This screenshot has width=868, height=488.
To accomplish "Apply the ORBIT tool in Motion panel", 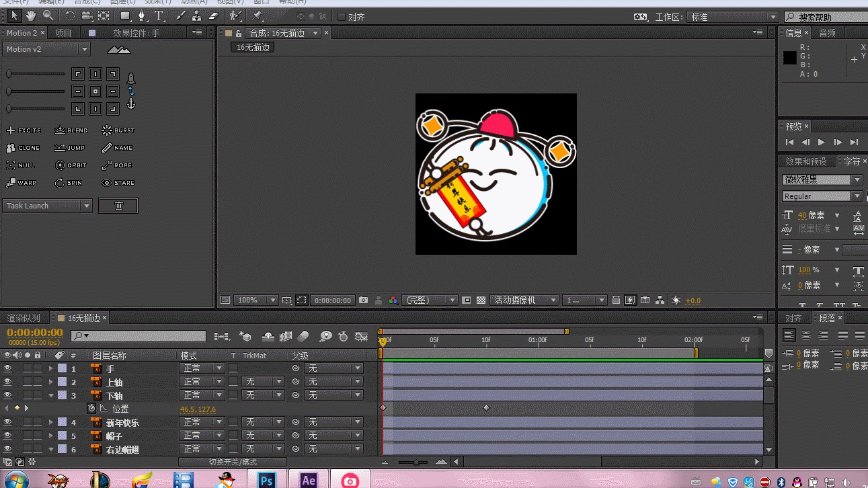I will [71, 165].
